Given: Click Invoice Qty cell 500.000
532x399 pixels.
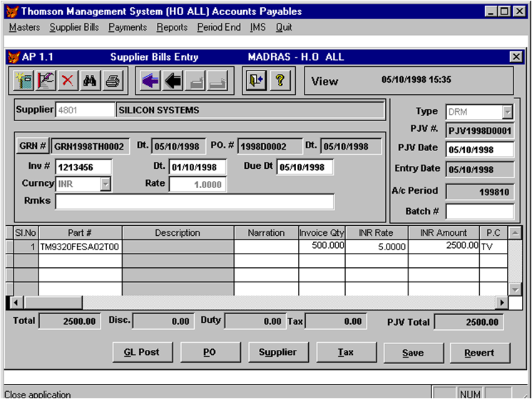Looking at the screenshot, I should point(322,247).
